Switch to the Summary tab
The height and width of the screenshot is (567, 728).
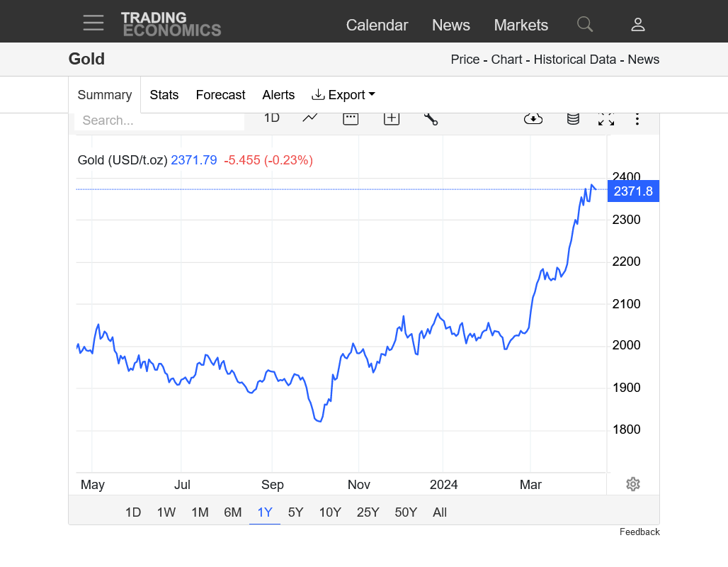point(105,95)
